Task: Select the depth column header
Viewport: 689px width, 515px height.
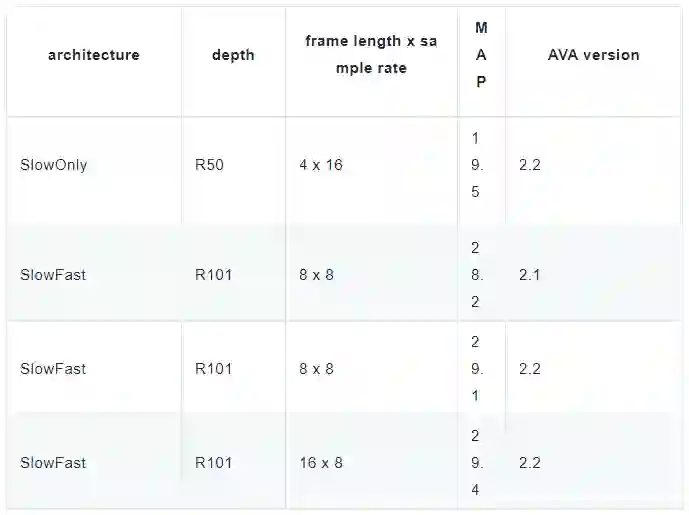Action: [x=233, y=55]
